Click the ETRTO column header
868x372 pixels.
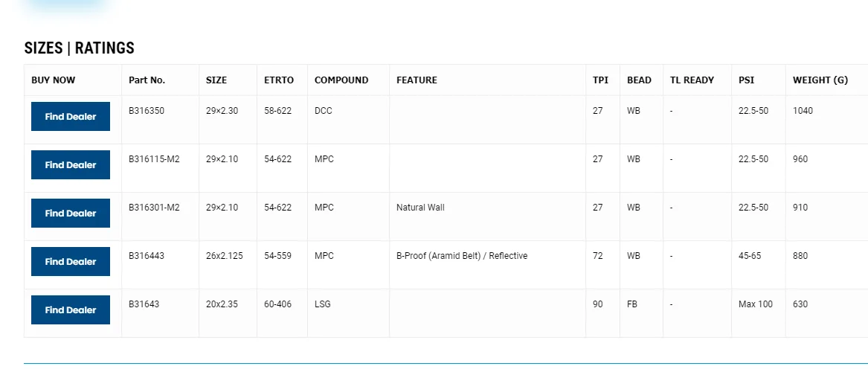(279, 80)
